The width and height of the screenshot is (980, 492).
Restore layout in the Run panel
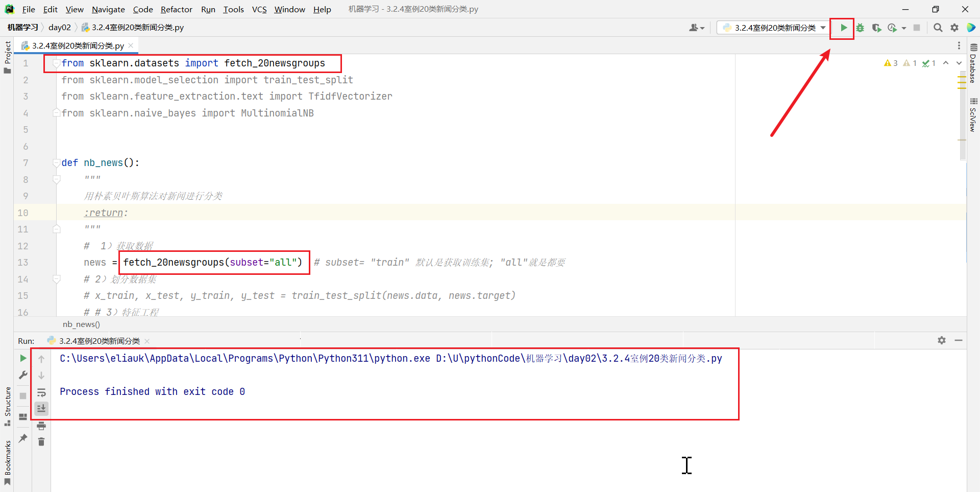tap(23, 417)
